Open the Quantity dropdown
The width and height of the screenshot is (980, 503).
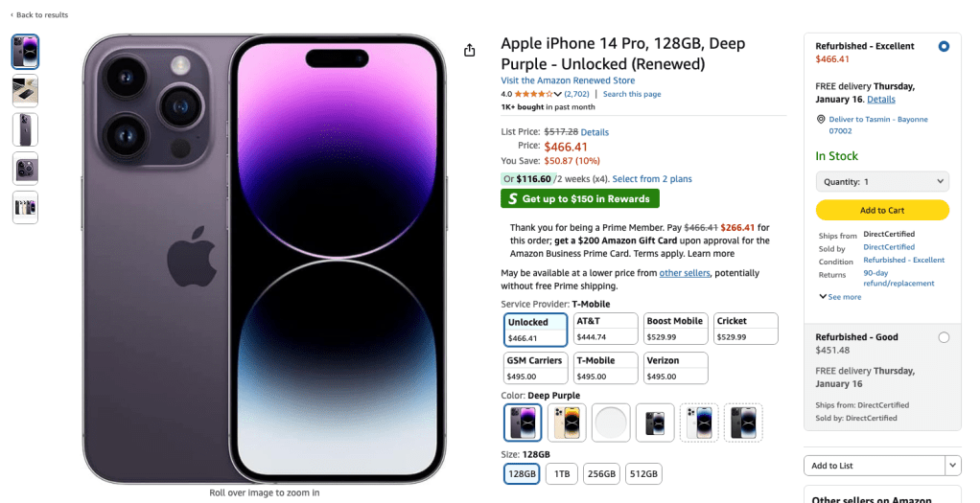click(882, 181)
